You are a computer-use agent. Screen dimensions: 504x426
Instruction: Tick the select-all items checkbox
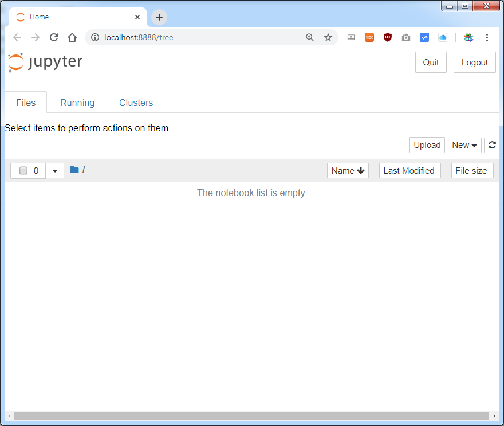[x=23, y=170]
